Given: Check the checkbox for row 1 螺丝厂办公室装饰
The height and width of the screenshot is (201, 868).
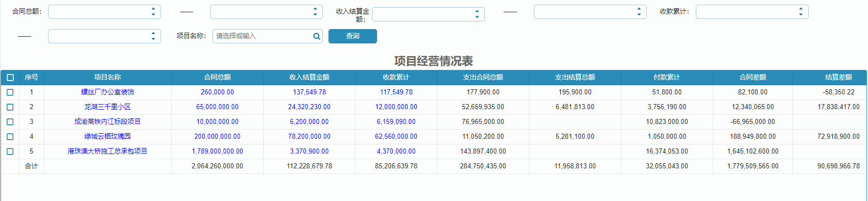Looking at the screenshot, I should [10, 92].
